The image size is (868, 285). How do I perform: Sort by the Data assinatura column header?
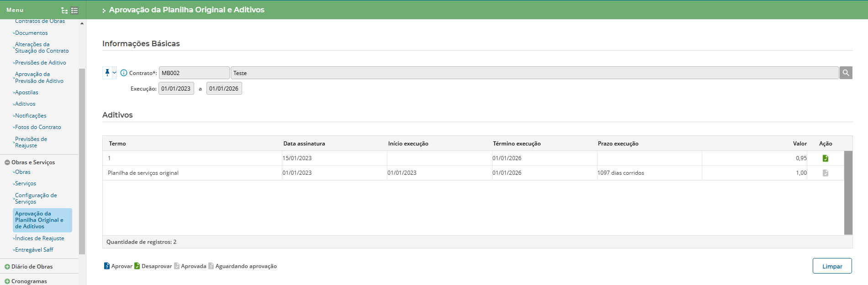[x=304, y=144]
